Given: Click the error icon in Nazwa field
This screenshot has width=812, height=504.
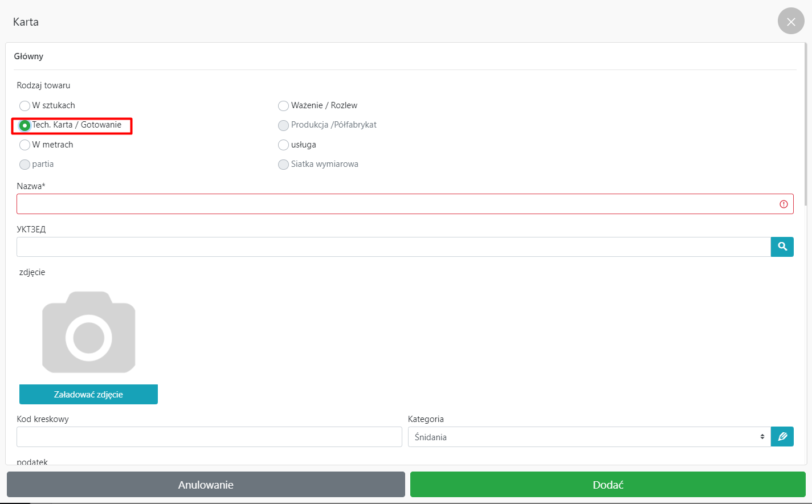Looking at the screenshot, I should (784, 204).
